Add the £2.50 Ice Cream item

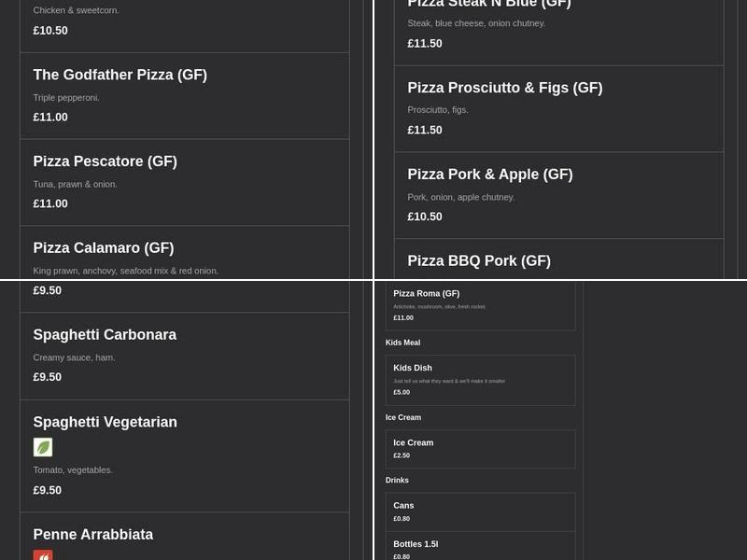(414, 443)
